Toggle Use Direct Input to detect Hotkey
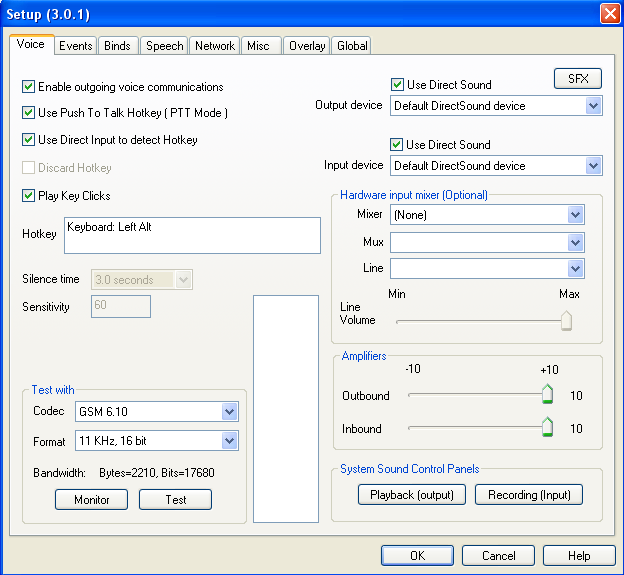This screenshot has height=575, width=624. (29, 140)
